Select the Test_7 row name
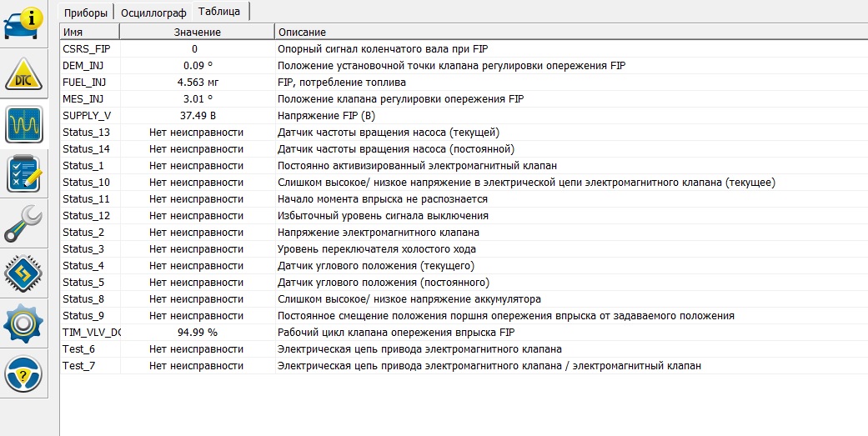Viewport: 868px width, 436px height. pos(78,365)
